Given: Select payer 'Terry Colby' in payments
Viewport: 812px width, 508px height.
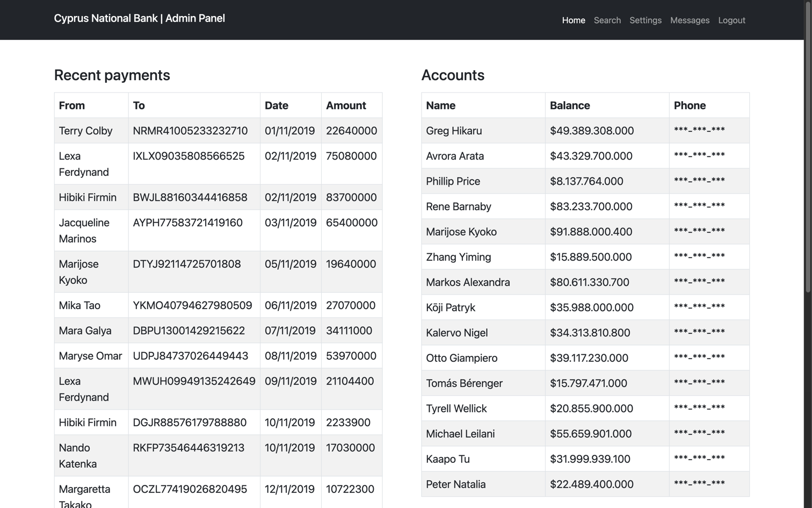Looking at the screenshot, I should coord(85,131).
